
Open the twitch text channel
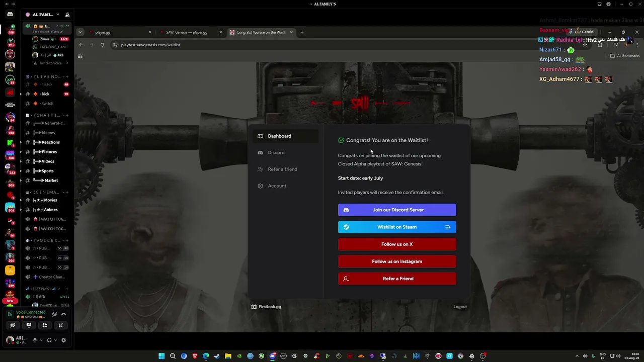47,104
